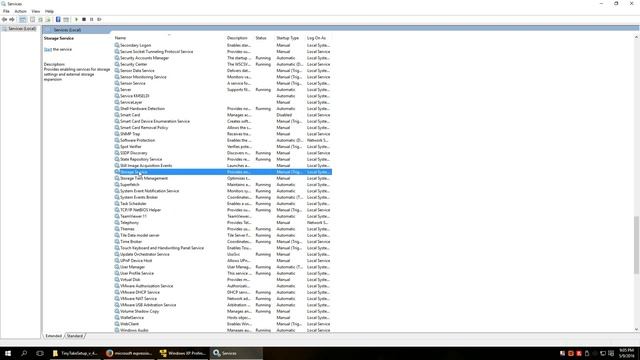
Task: Click gear icon of Secondary Logon row
Action: click(x=117, y=45)
